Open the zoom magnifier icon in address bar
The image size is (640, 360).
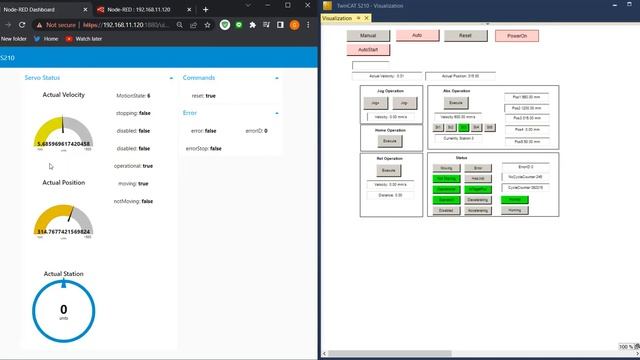point(180,25)
